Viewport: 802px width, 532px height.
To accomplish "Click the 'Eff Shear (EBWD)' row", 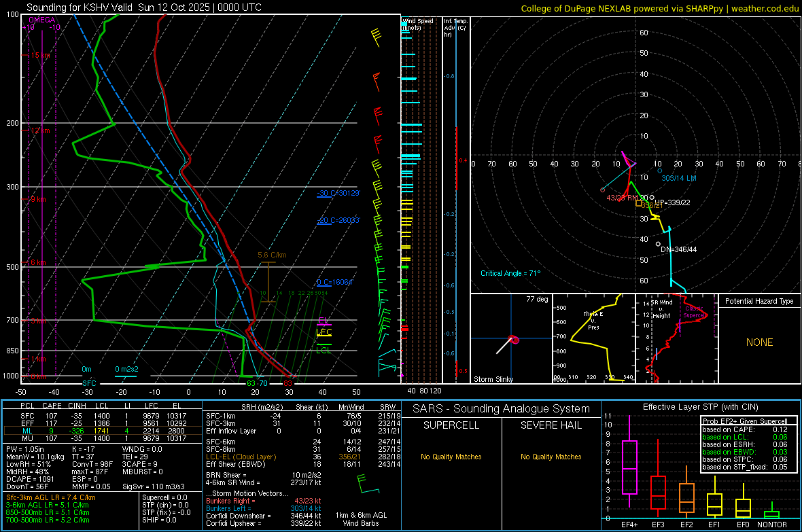I will [303, 464].
